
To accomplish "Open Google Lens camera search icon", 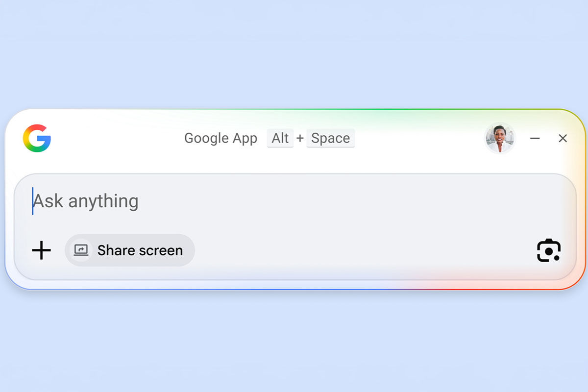I will point(549,250).
